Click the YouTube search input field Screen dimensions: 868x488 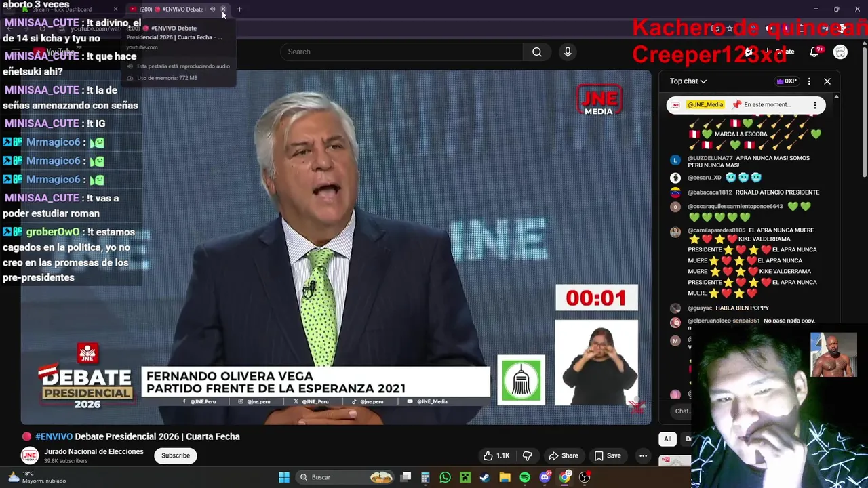[x=401, y=52]
